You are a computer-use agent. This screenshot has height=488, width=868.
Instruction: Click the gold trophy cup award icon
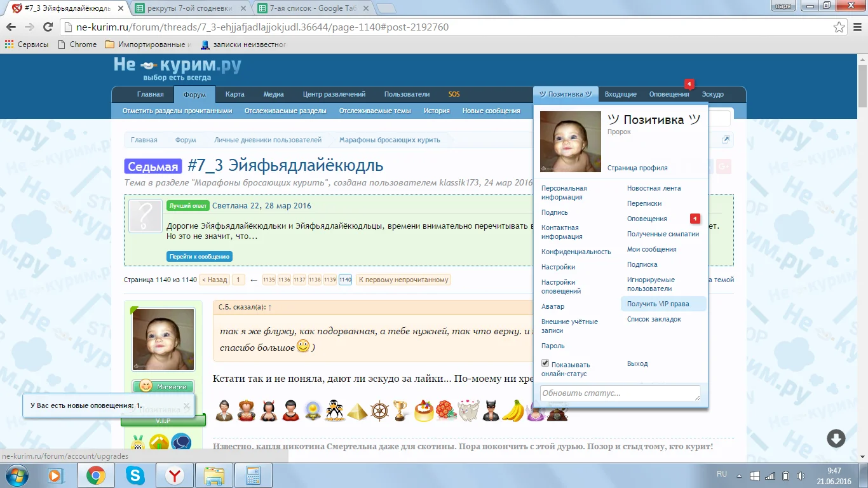tap(400, 410)
